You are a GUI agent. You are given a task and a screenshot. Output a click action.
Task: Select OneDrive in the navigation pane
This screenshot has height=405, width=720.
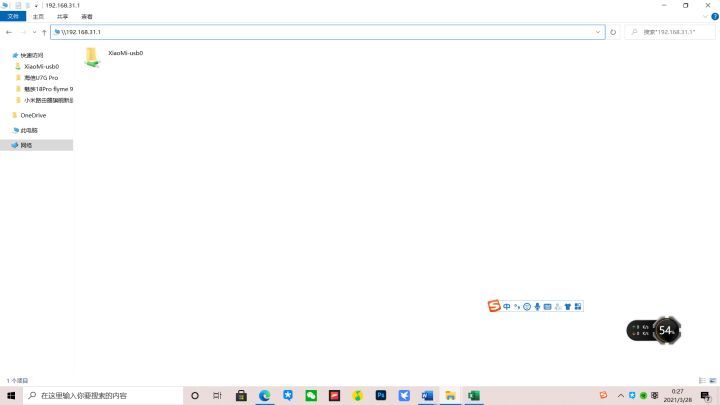pyautogui.click(x=33, y=115)
